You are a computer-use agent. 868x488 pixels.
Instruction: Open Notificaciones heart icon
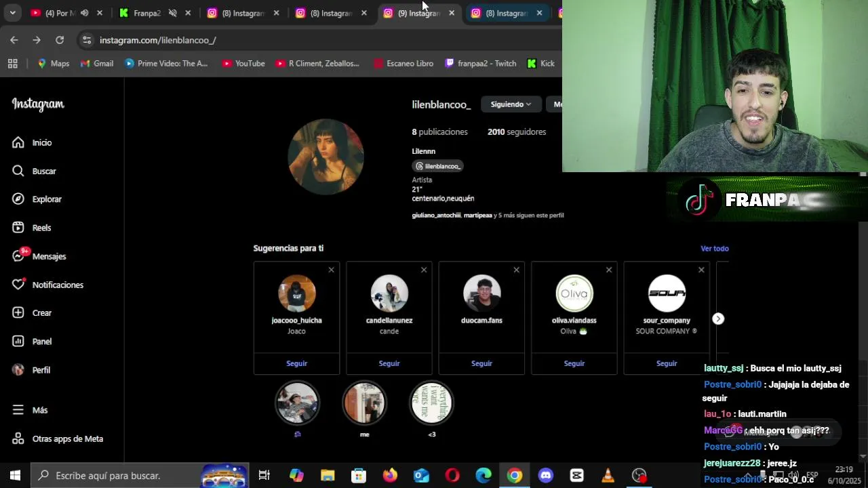coord(47,285)
